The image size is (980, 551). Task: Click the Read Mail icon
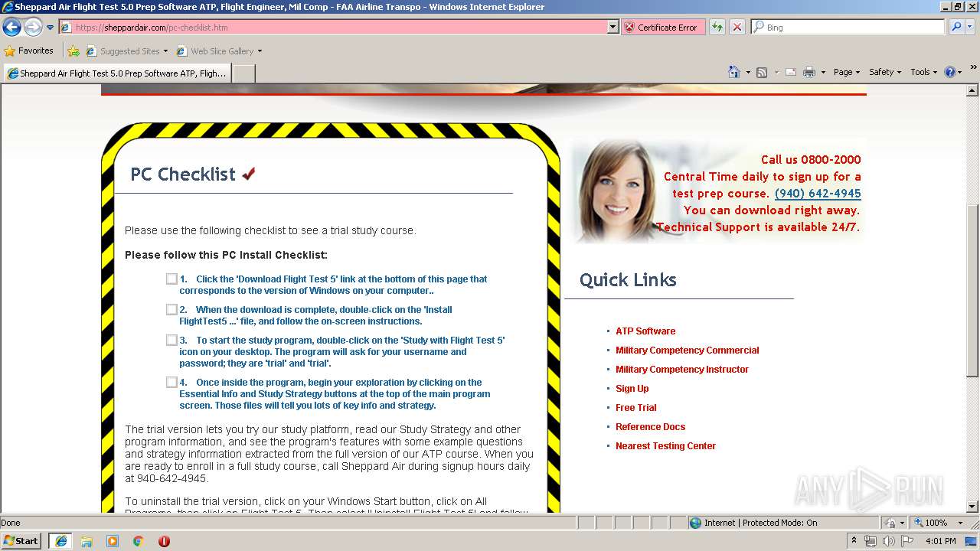click(791, 72)
